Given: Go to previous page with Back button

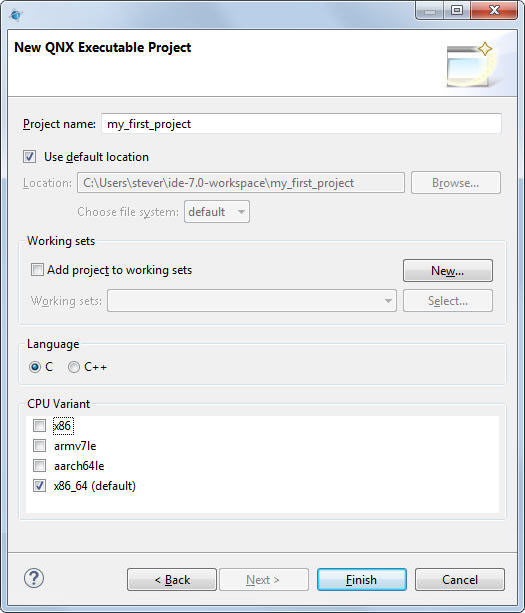Looking at the screenshot, I should coord(172,579).
